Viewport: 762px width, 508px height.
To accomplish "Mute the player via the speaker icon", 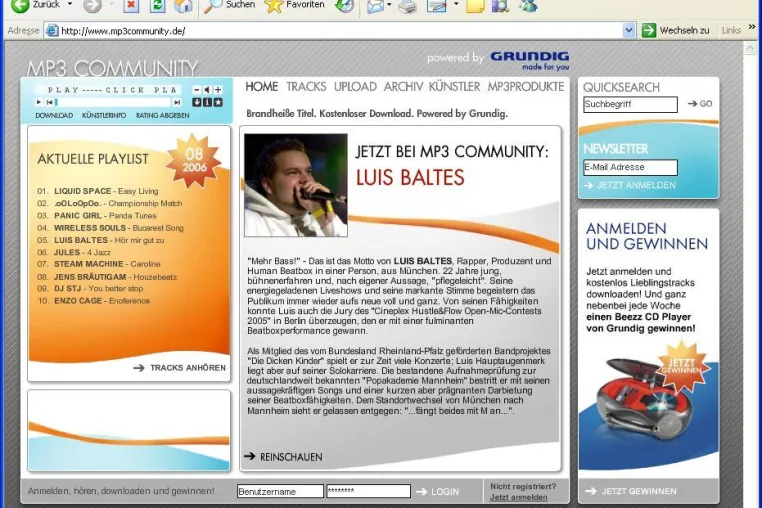I will click(x=207, y=90).
